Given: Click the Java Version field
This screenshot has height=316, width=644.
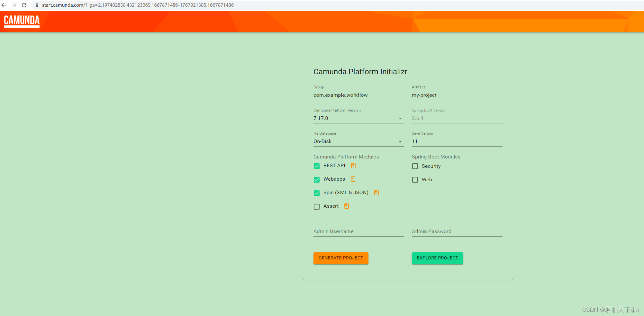Looking at the screenshot, I should coord(457,141).
